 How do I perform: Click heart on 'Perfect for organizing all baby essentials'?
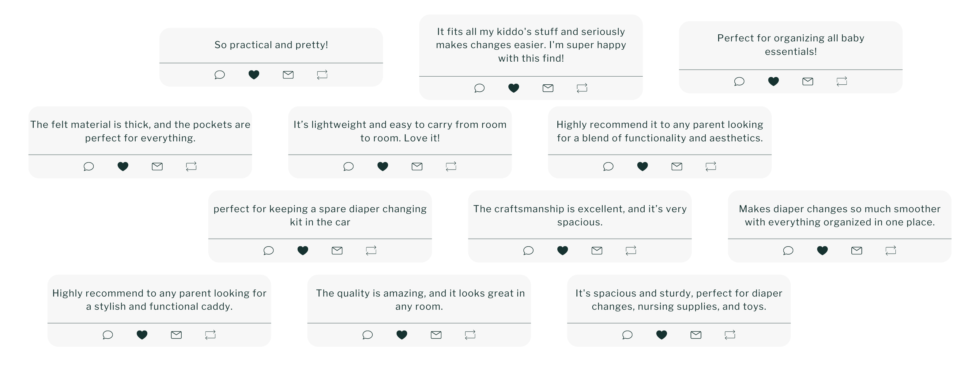tap(773, 82)
